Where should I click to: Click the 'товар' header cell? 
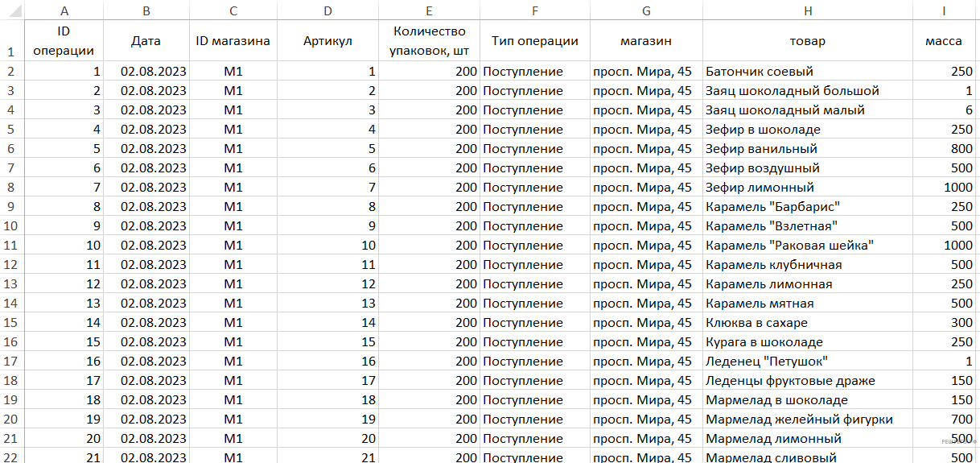coord(807,41)
